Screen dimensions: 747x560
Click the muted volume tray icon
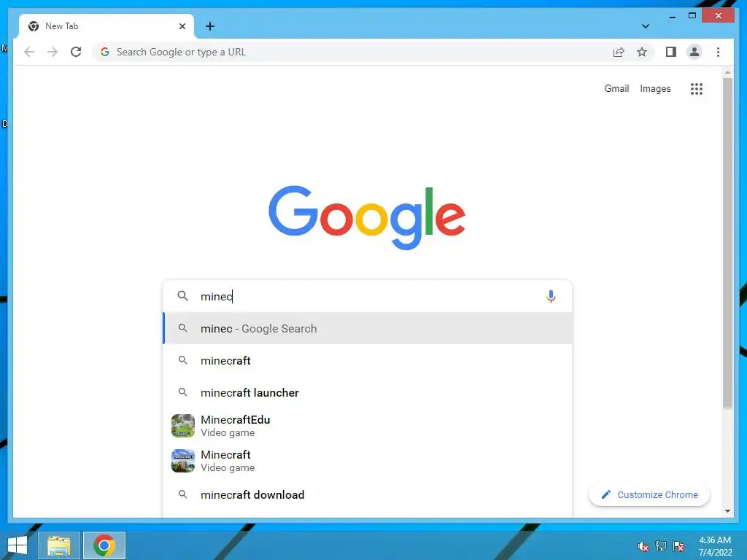point(643,546)
